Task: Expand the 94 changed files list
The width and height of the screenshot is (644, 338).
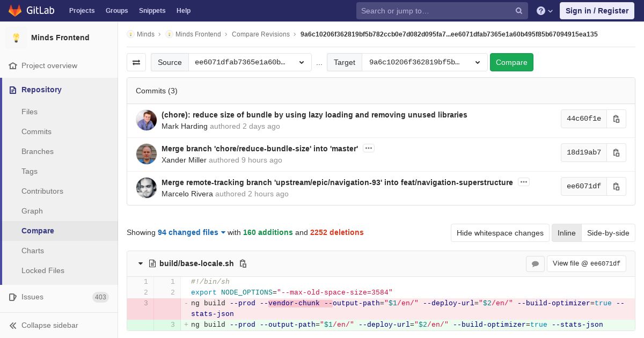Action: [x=192, y=232]
